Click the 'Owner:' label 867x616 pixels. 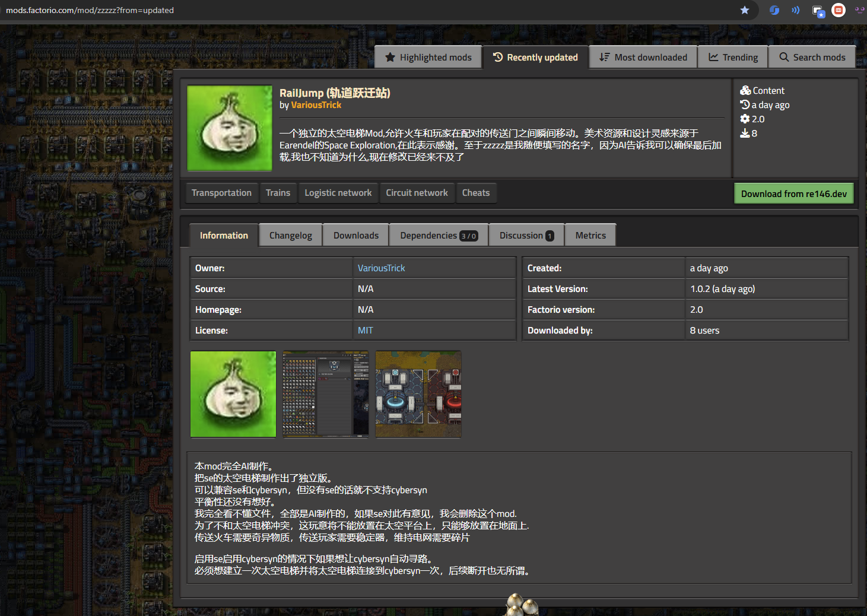pyautogui.click(x=210, y=268)
